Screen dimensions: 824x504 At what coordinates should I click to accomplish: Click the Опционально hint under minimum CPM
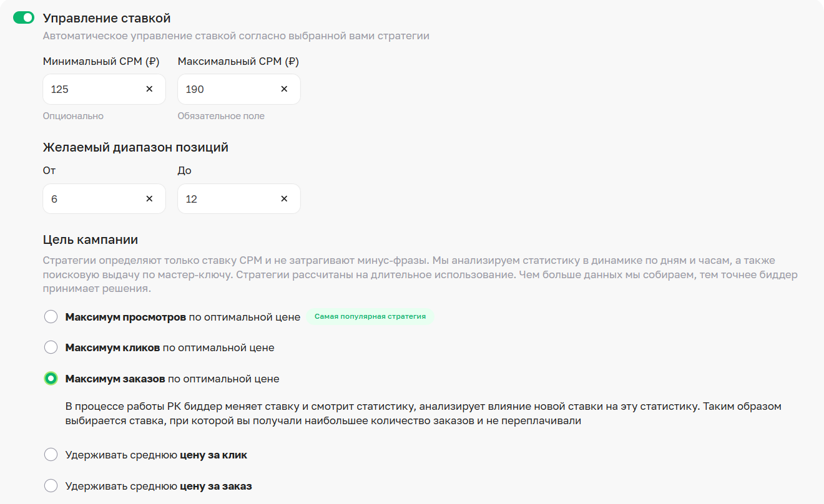[73, 116]
